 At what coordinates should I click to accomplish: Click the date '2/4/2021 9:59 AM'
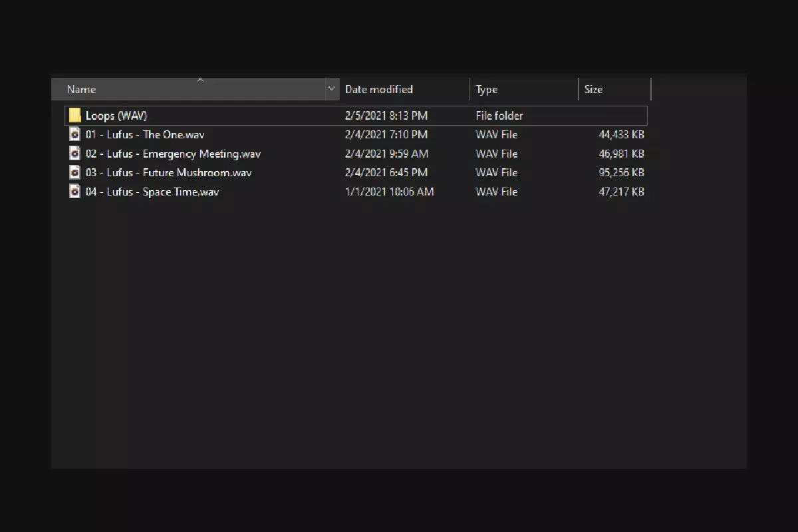pos(386,154)
